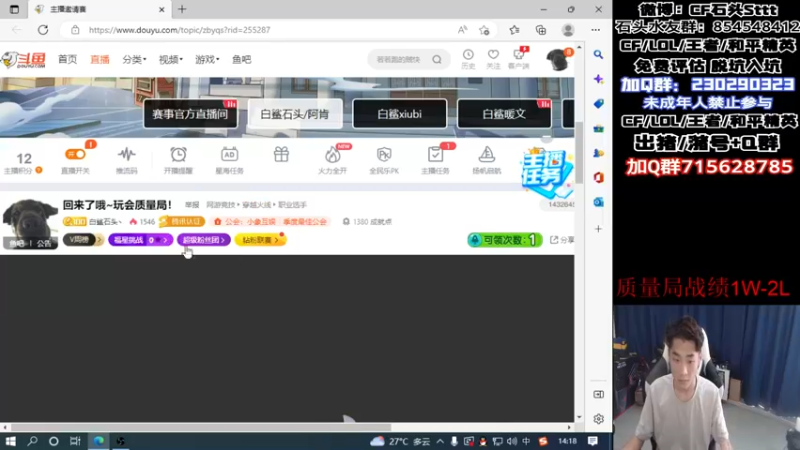Click the search magnifier in Douyu search box
Viewport: 800px width, 450px height.
(x=437, y=60)
